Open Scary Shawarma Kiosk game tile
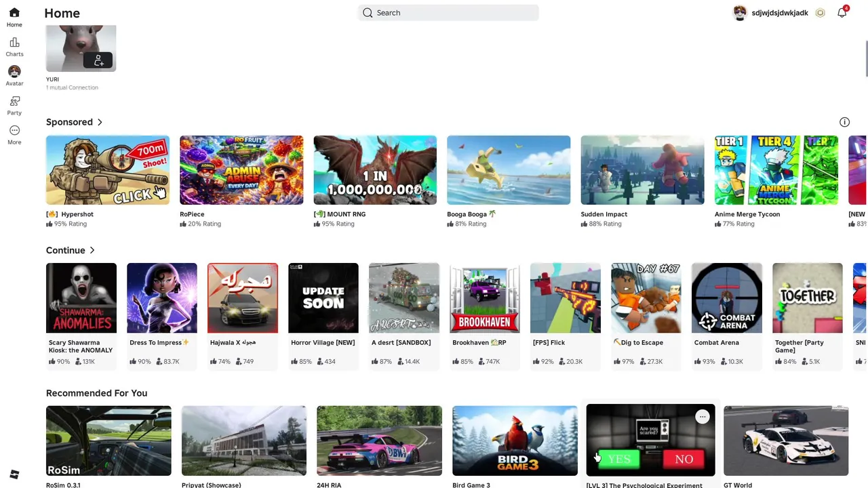Image resolution: width=868 pixels, height=488 pixels. point(81,316)
